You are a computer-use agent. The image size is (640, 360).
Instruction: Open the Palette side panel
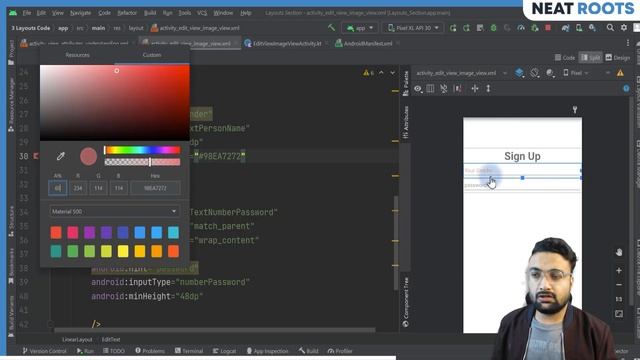click(x=405, y=83)
